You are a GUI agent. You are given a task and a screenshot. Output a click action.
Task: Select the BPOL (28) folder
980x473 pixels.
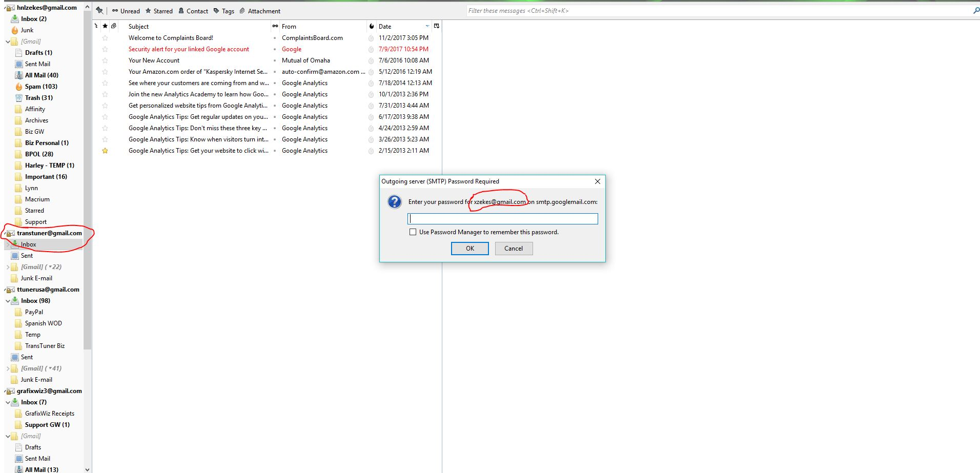click(39, 154)
